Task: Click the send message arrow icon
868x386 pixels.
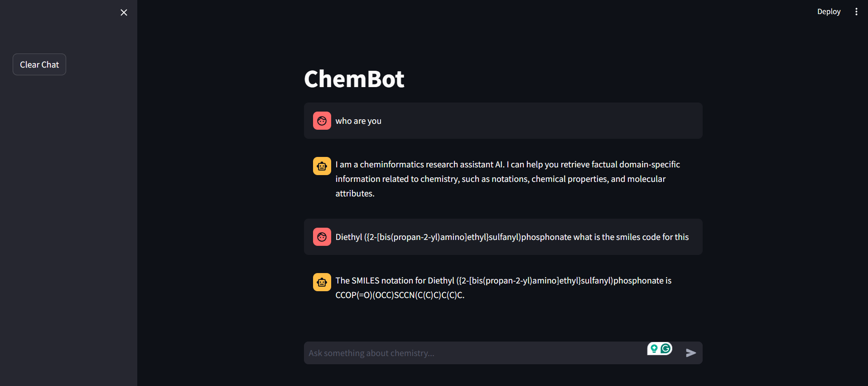Action: coord(691,352)
